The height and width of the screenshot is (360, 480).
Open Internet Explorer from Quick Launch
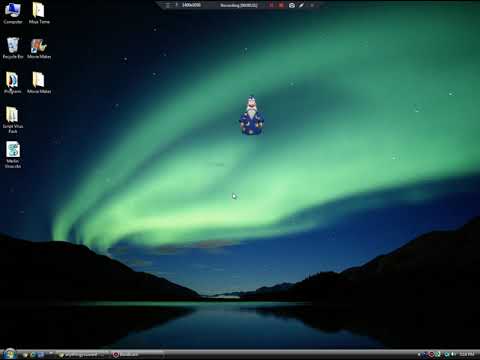[33, 355]
